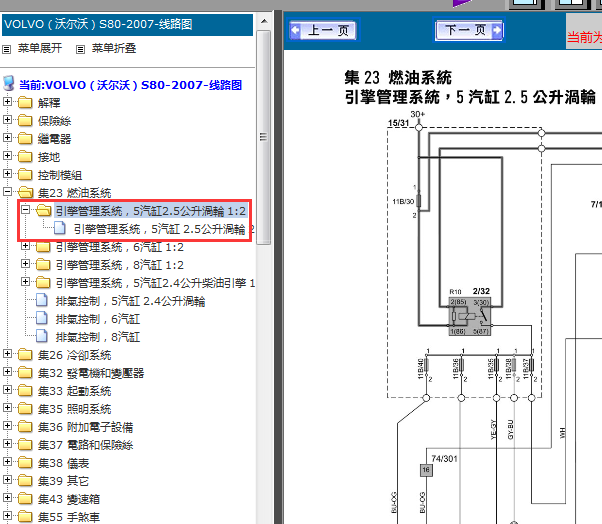Click the R10 2/32 relay symbol in diagram
The height and width of the screenshot is (524, 602).
470,317
